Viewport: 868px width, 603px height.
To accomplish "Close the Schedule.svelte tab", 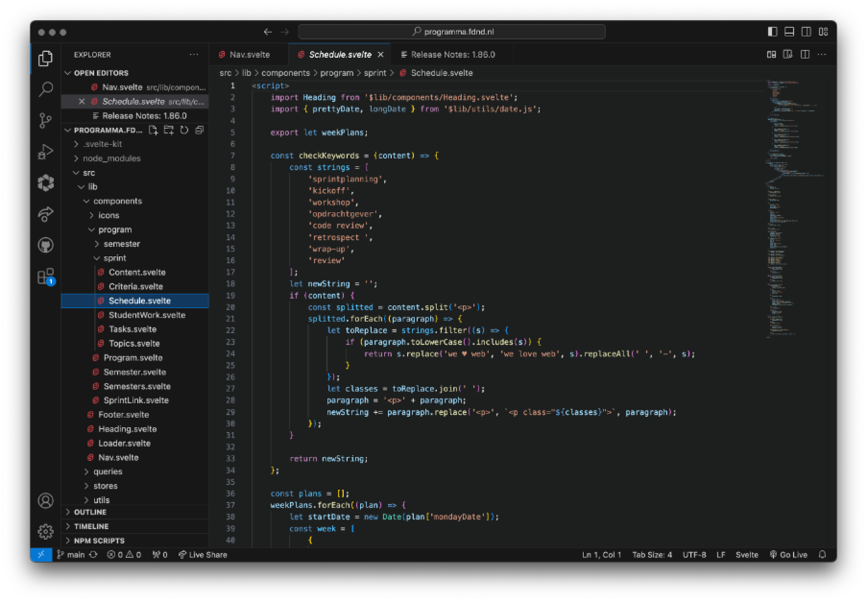I will point(380,55).
